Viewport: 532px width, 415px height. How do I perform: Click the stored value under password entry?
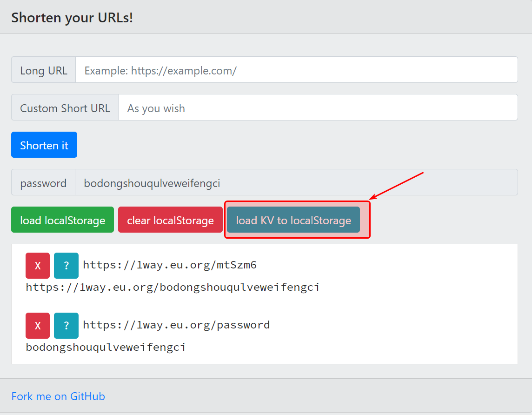tap(106, 347)
